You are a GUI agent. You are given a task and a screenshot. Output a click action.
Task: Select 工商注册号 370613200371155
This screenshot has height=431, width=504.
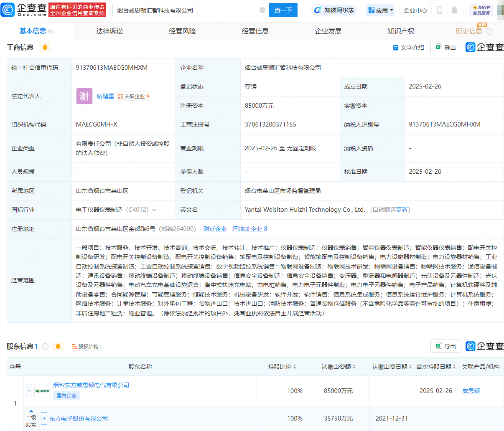270,124
